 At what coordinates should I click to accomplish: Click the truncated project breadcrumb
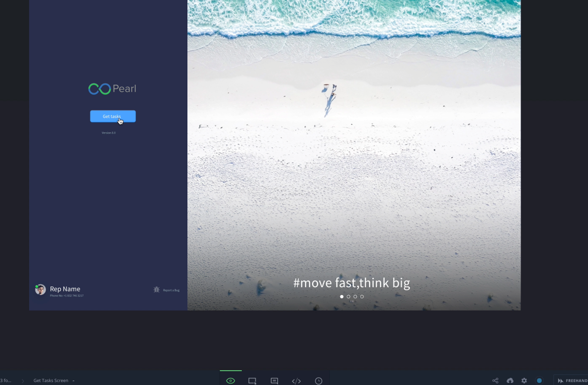[5, 381]
